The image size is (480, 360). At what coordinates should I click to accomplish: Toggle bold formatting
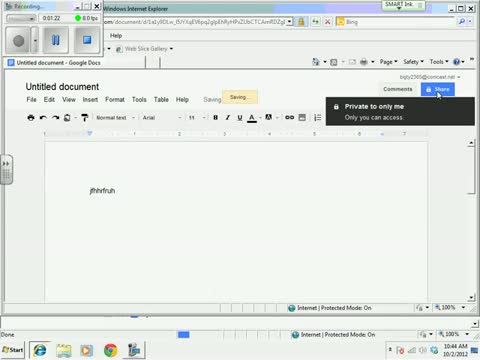[x=216, y=117]
